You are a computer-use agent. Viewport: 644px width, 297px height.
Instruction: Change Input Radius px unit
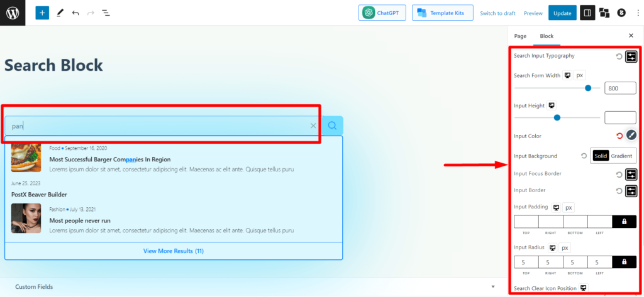(x=565, y=248)
